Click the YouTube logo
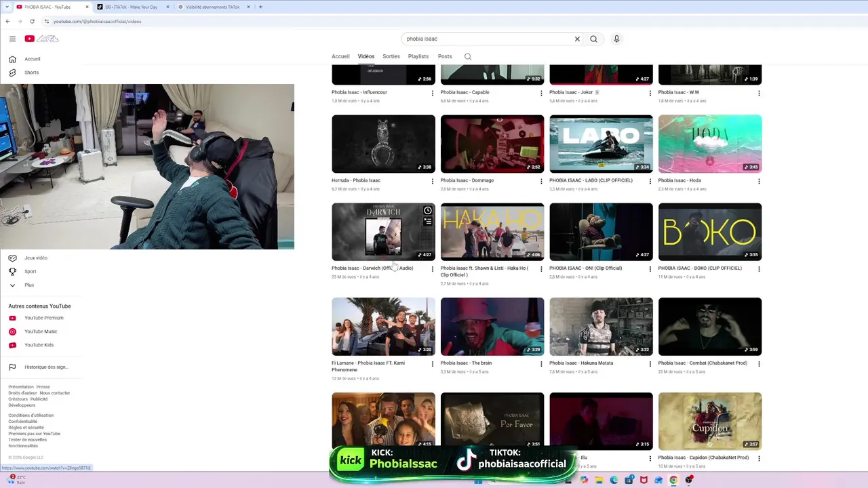 pyautogui.click(x=42, y=39)
